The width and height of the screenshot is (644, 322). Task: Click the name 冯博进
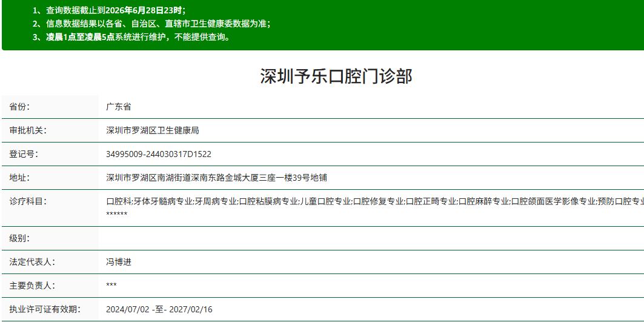coord(118,262)
